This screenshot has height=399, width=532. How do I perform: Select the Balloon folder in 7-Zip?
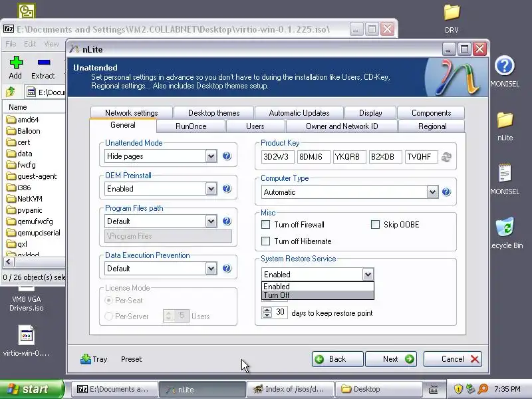[23, 131]
